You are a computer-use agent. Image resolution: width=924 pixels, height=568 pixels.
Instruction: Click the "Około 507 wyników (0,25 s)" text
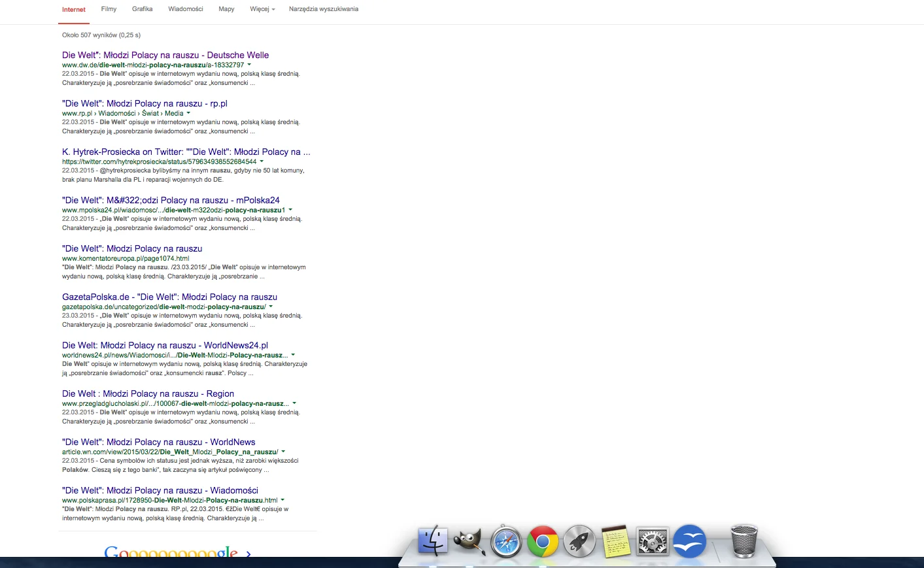click(x=101, y=35)
